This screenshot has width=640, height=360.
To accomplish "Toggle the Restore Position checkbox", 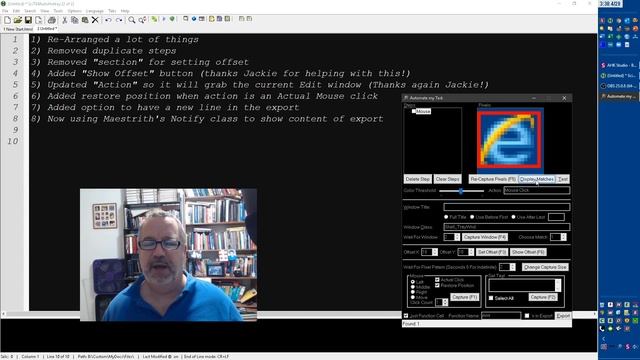I will tap(437, 285).
